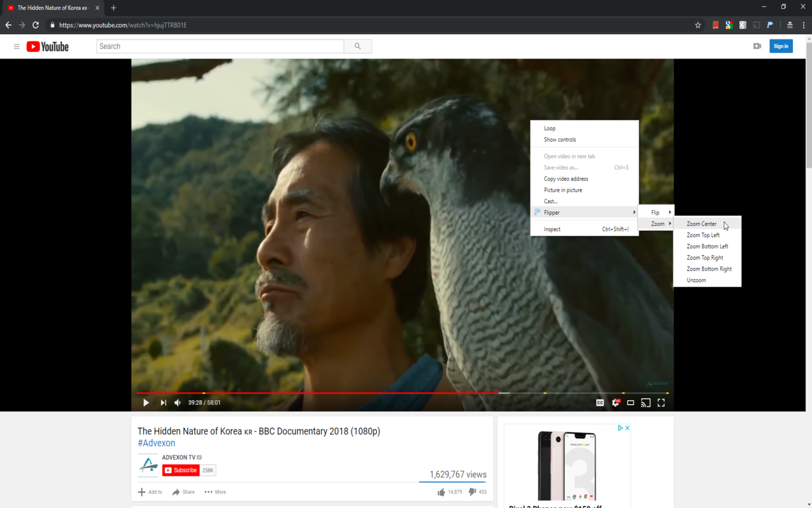Choose Inspect in the context menu
Screen dimensions: 812x508
coord(584,229)
